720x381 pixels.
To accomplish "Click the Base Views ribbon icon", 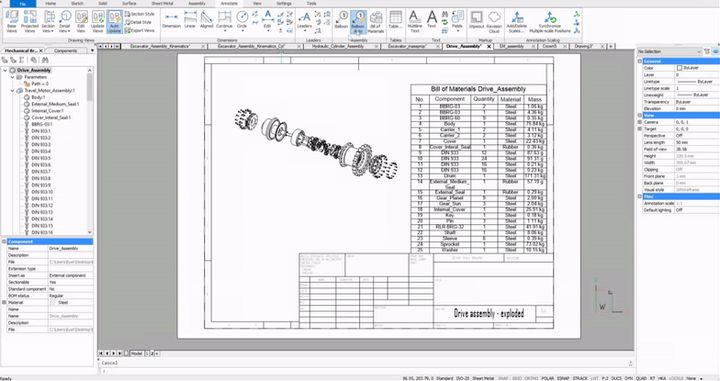I will (11, 21).
